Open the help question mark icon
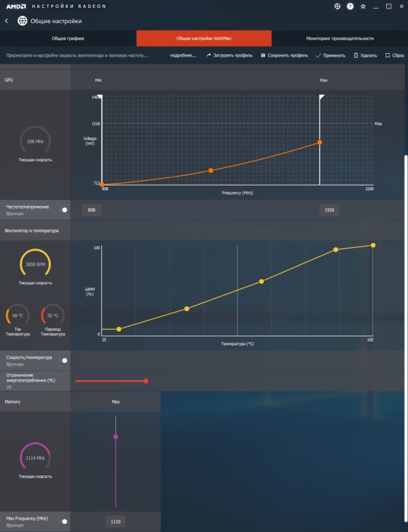Screen dimensions: 408x532 350,6
